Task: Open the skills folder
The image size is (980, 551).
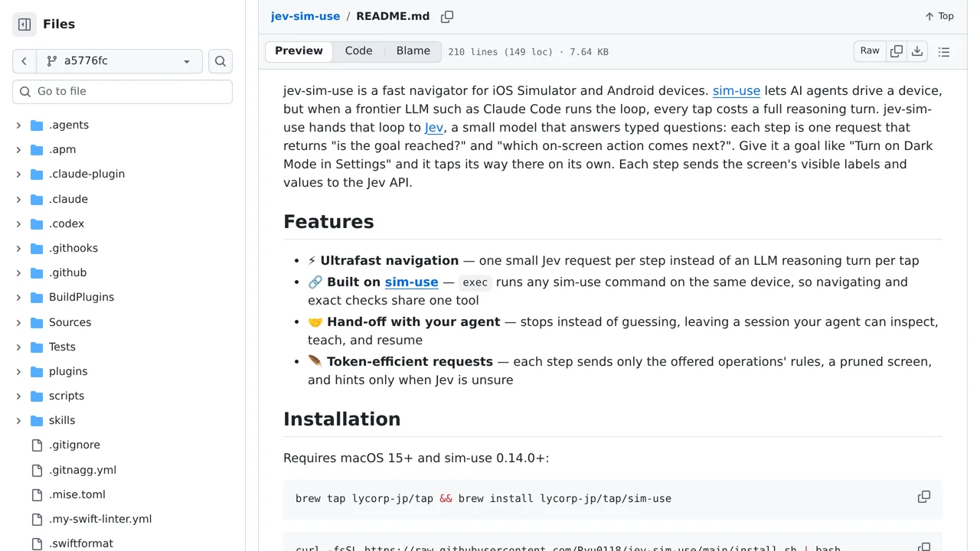Action: (62, 420)
